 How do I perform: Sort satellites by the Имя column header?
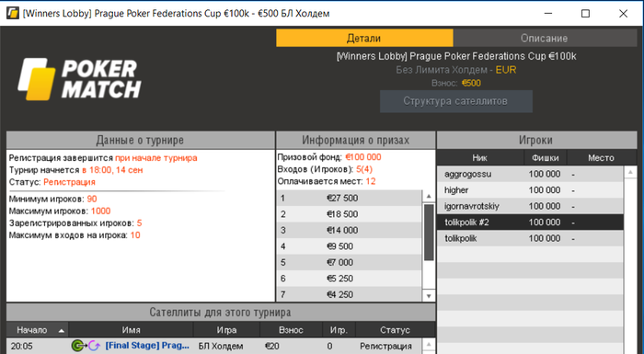click(x=131, y=330)
